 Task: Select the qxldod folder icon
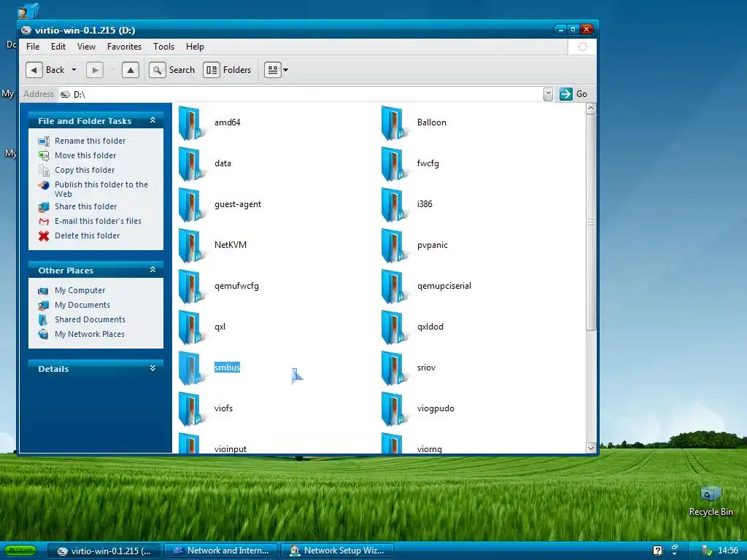(395, 328)
